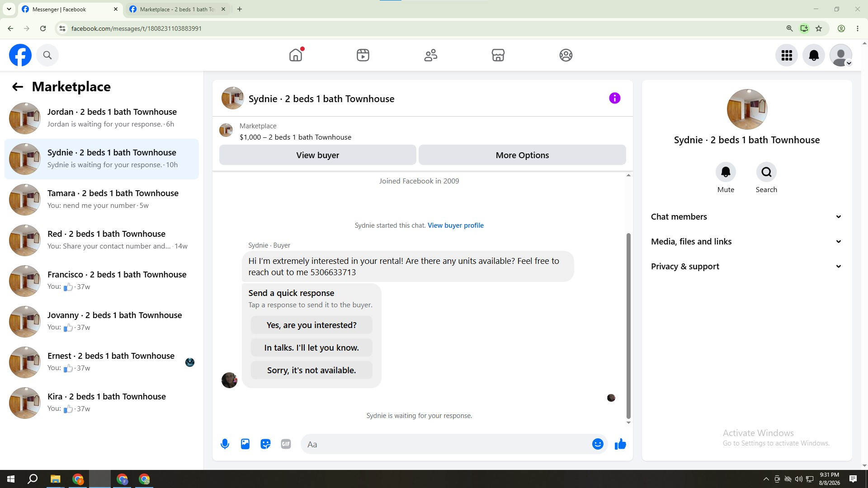
Task: Open Francisco's townhouse conversation
Action: tap(102, 281)
